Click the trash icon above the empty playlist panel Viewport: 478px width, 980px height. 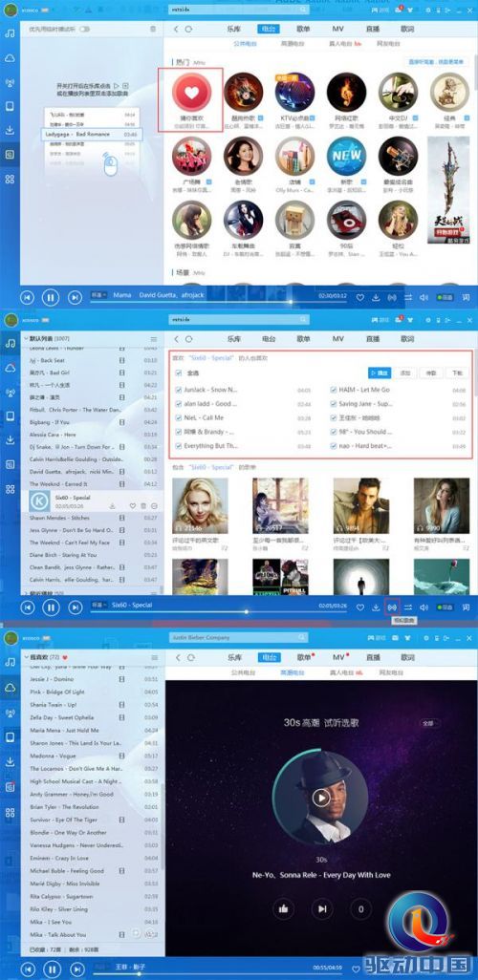(x=153, y=30)
